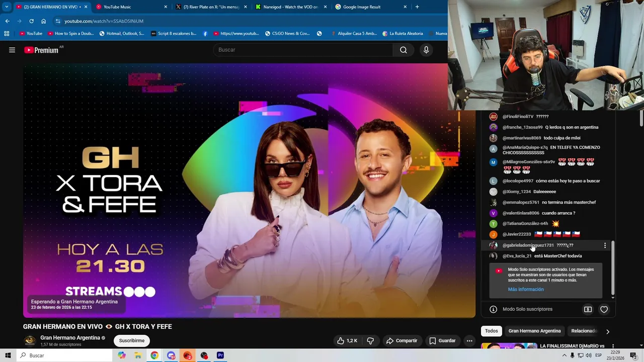Open the volume control in system tray

[589, 355]
